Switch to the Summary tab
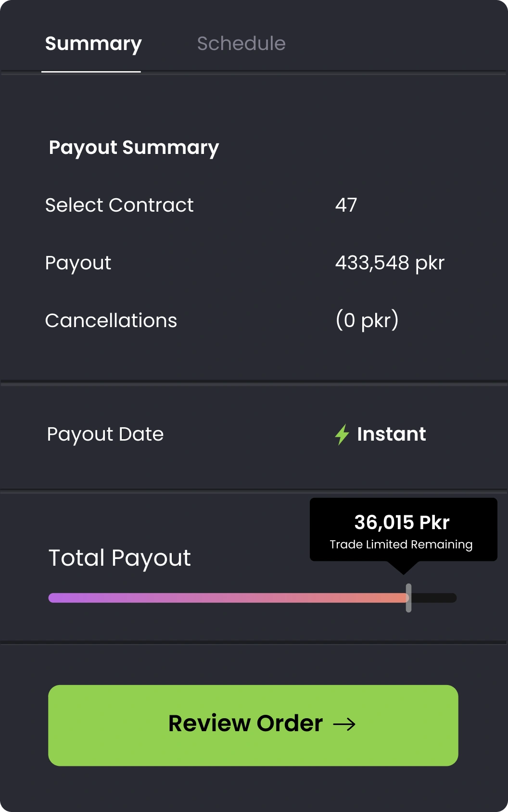The width and height of the screenshot is (508, 812). coord(93,44)
